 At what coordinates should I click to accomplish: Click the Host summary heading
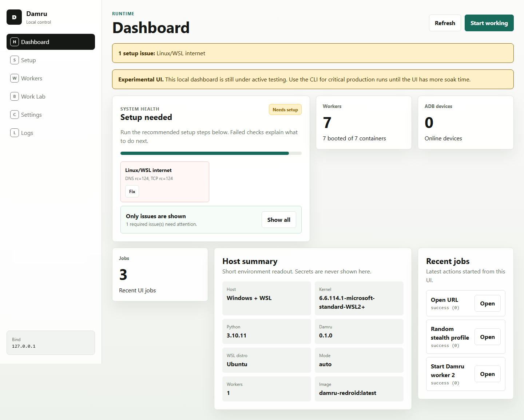[250, 261]
